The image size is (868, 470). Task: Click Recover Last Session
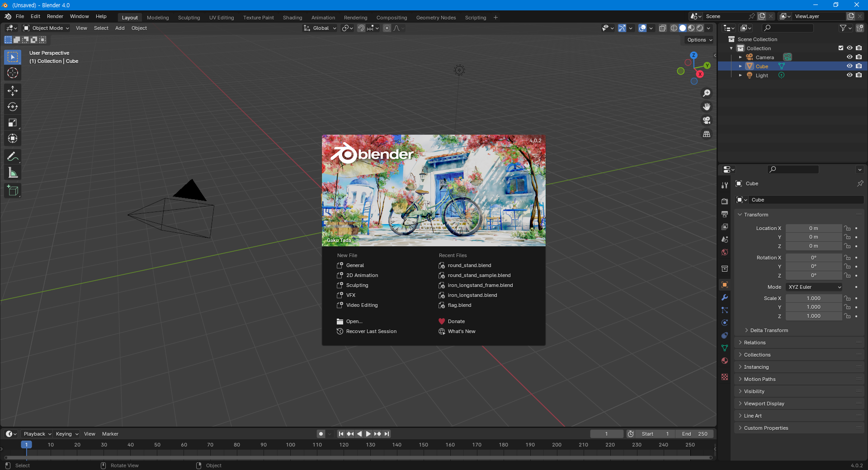(371, 331)
